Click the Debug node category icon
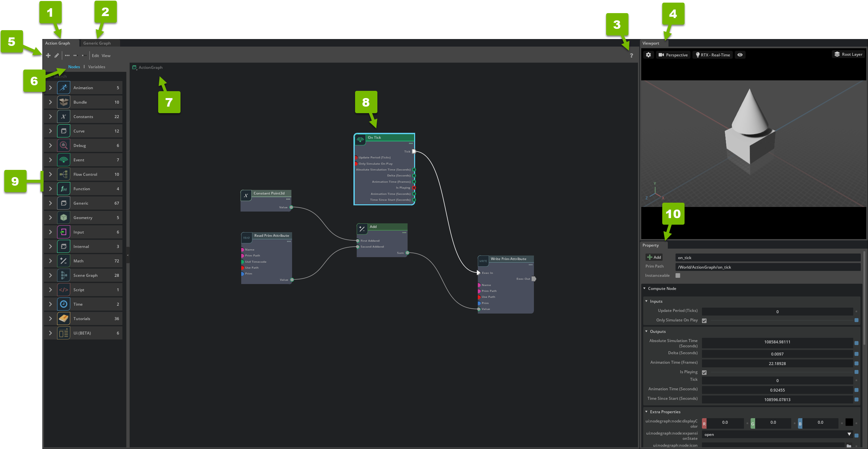The image size is (868, 449). (64, 146)
